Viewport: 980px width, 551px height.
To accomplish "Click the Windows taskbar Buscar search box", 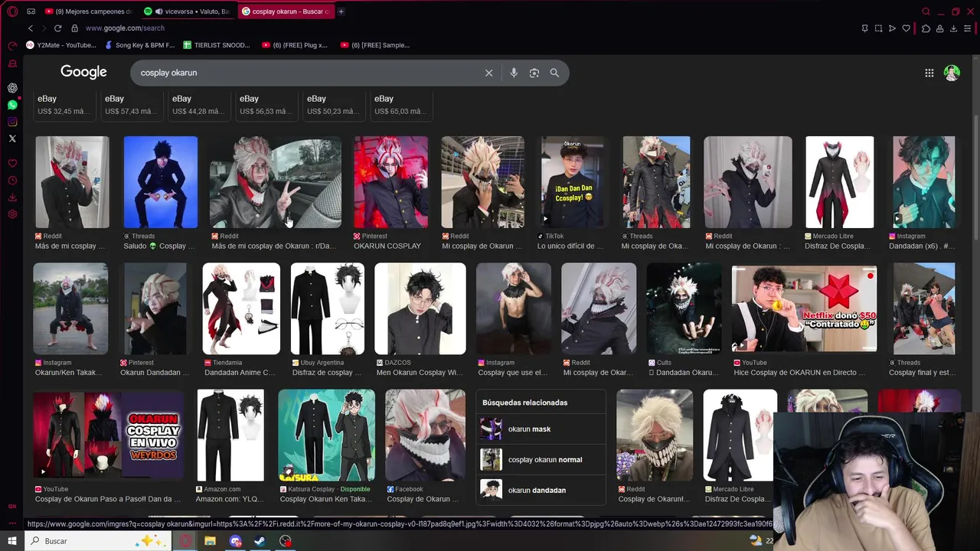I will click(x=99, y=541).
